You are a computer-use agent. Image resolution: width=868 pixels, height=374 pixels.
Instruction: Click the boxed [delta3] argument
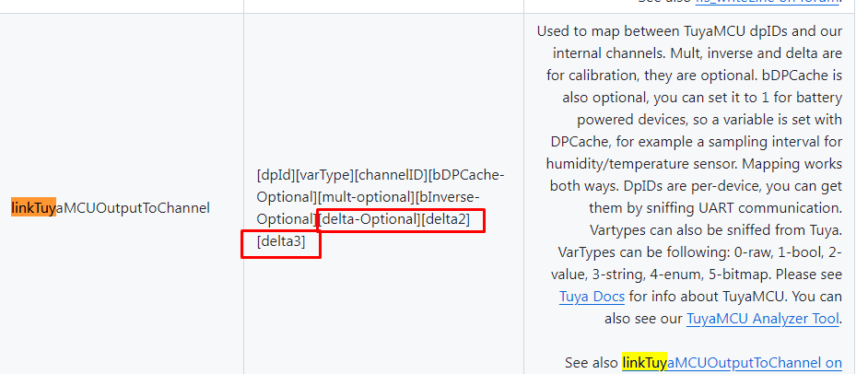click(x=281, y=241)
